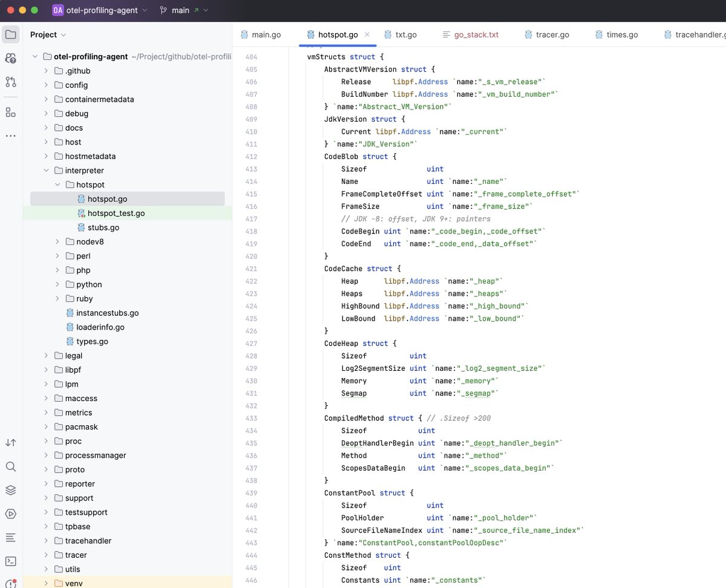726x588 pixels.
Task: Expand the config folder
Action: pyautogui.click(x=47, y=85)
